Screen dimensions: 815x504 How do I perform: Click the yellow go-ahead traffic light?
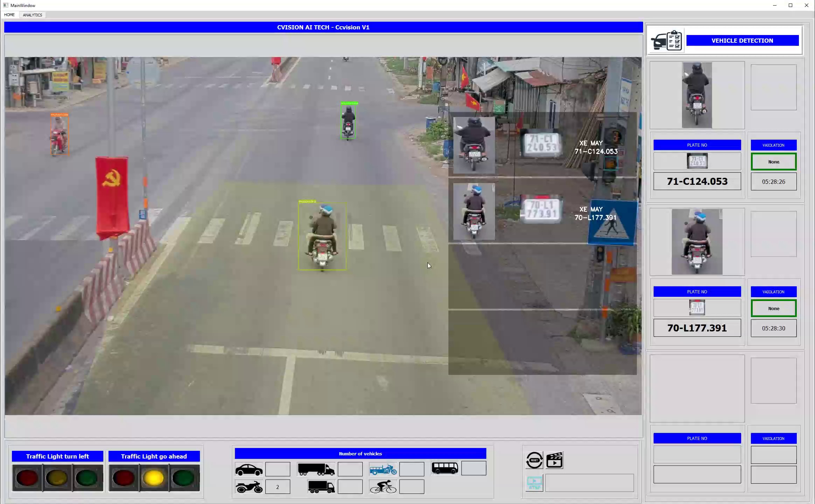pyautogui.click(x=153, y=478)
